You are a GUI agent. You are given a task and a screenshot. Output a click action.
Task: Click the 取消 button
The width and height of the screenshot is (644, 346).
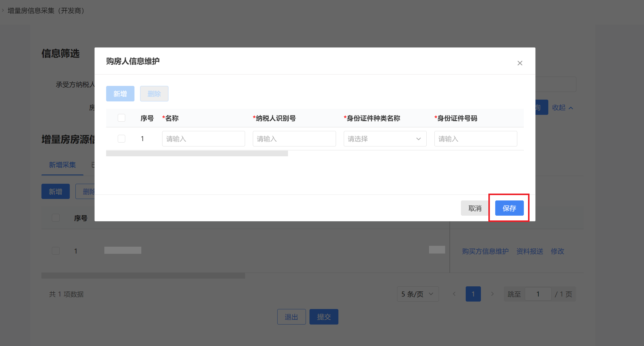point(475,208)
